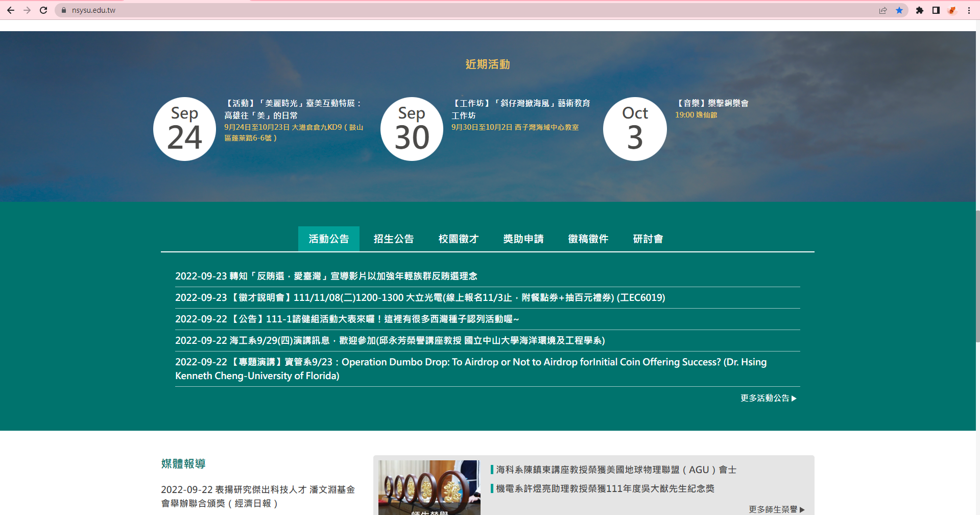This screenshot has height=515, width=980.
Task: Open the Chrome three-dot menu
Action: (x=969, y=10)
